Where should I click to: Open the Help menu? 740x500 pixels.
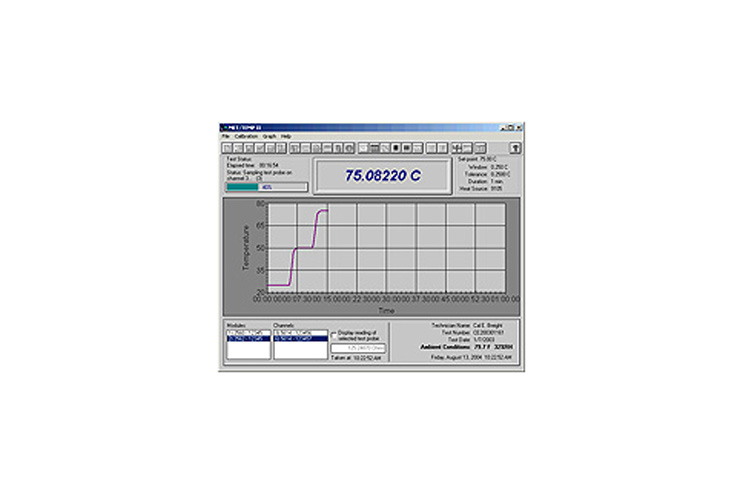click(286, 136)
